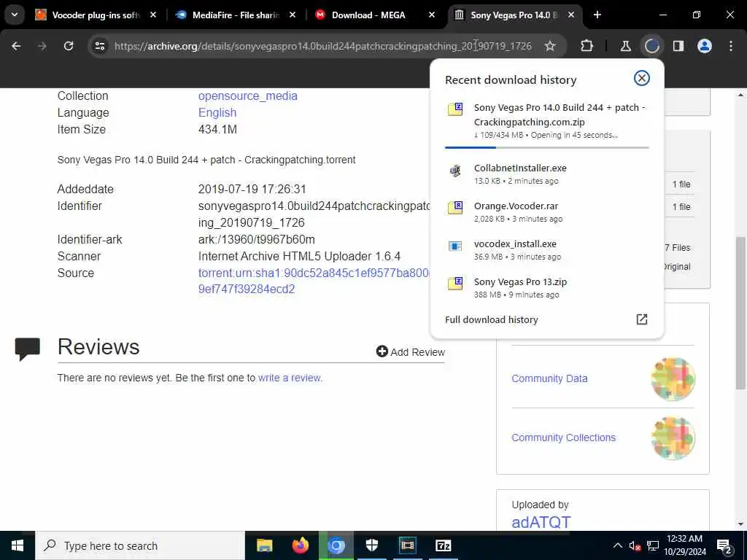Viewport: 747px width, 560px height.
Task: Bookmark this page with star icon
Action: pos(550,46)
